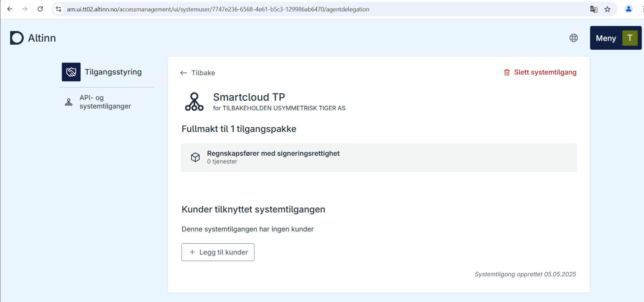Screen dimensions: 644x302
Task: Open the translate page icon
Action: (594, 9)
